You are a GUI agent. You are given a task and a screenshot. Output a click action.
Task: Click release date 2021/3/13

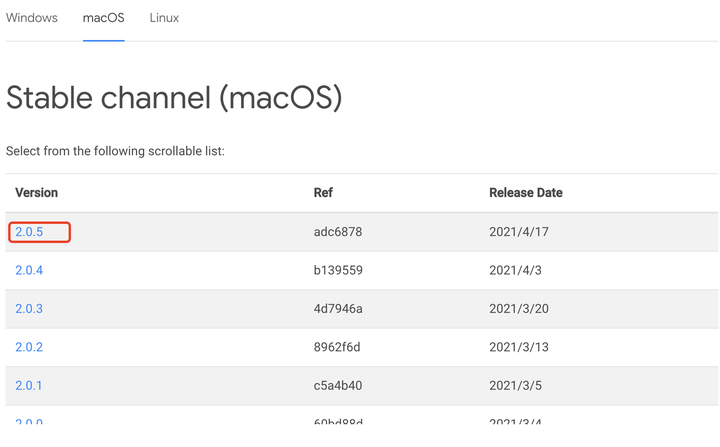(519, 347)
